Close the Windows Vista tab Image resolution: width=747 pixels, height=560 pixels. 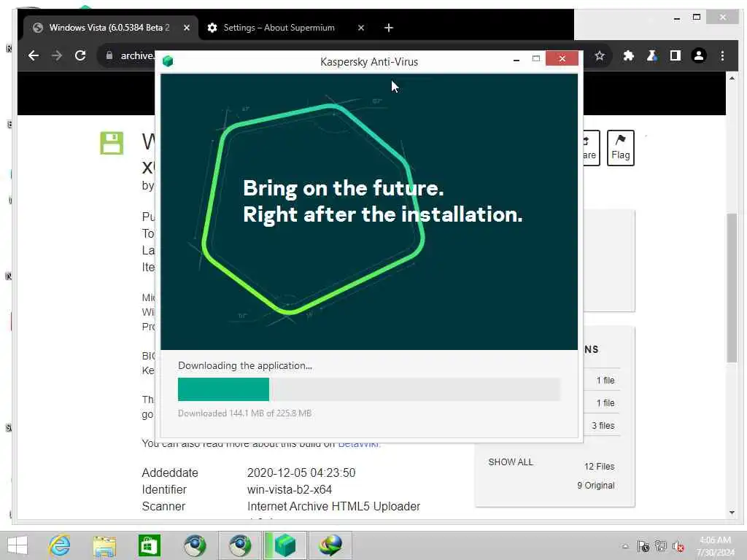pos(187,28)
